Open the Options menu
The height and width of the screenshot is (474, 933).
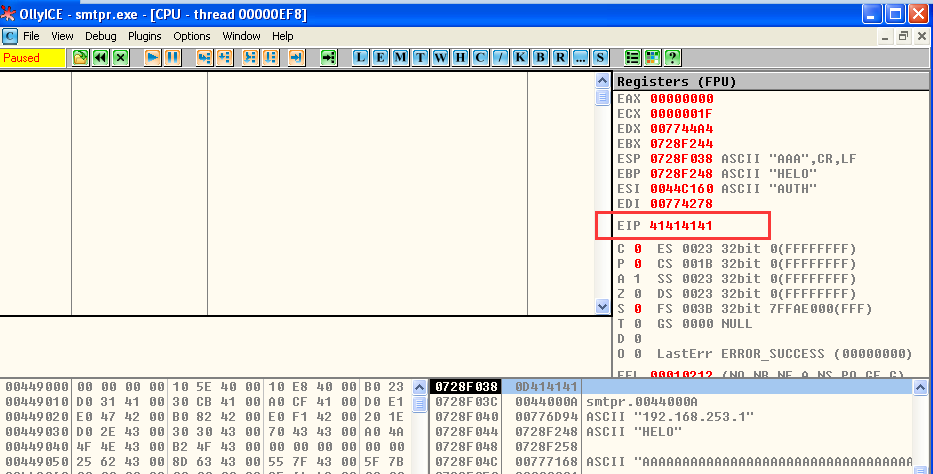pos(192,36)
